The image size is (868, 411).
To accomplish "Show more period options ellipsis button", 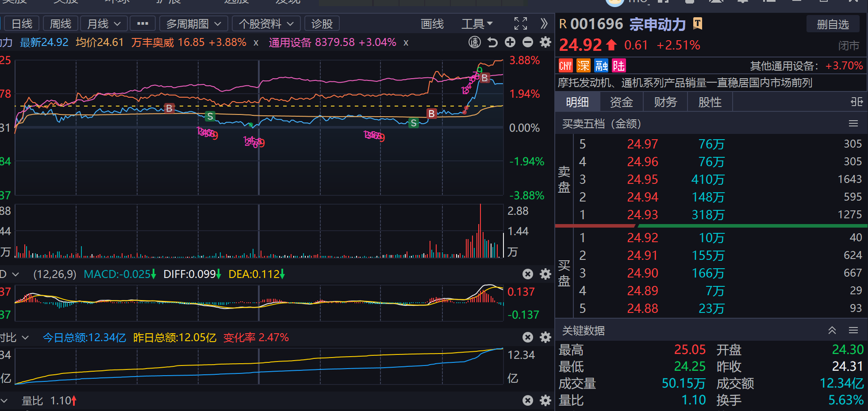I will pyautogui.click(x=142, y=24).
